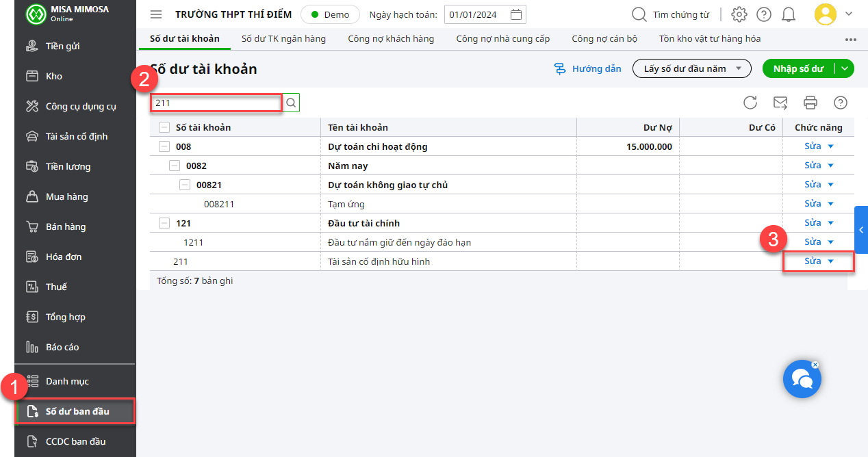Click the search magnifier icon beside 211
The image size is (868, 457).
(291, 103)
